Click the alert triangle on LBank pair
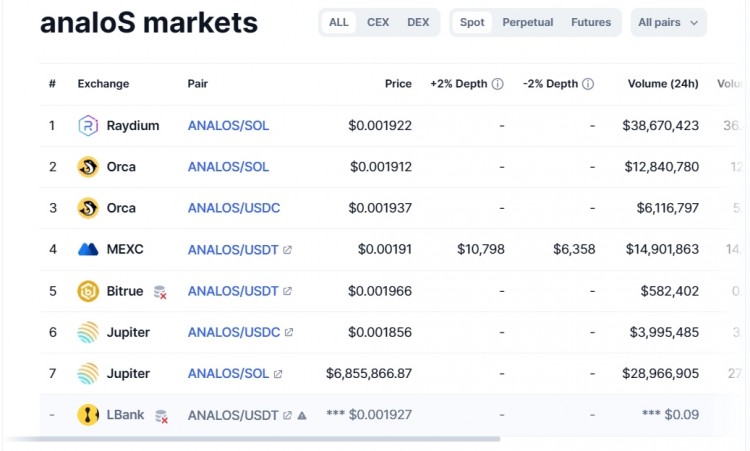 tap(302, 415)
